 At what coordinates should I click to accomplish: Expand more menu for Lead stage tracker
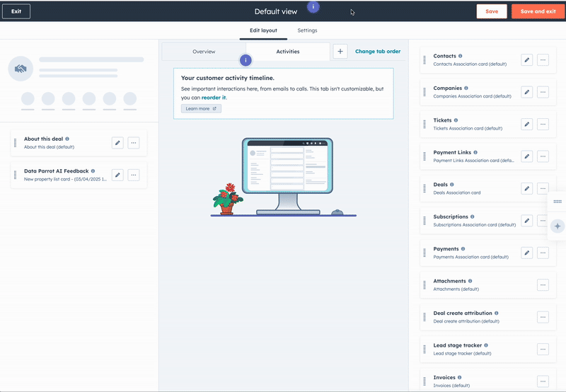[x=543, y=350]
